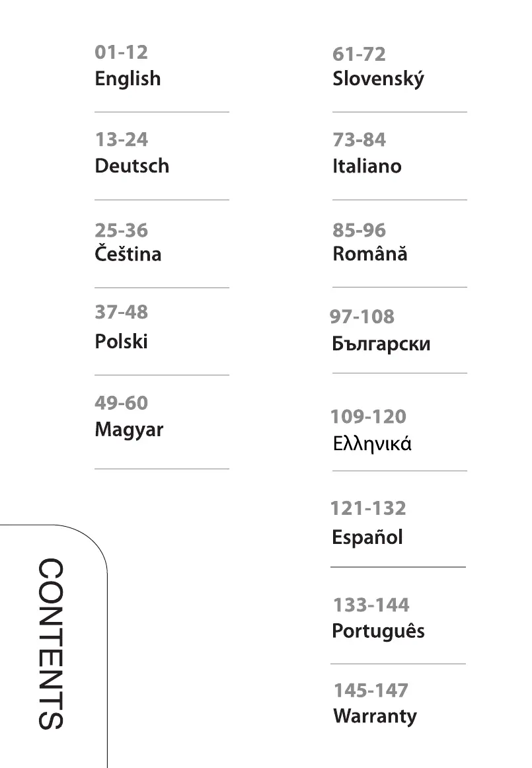The height and width of the screenshot is (768, 532).
Task: Jump to the Español section
Action: pyautogui.click(x=367, y=537)
